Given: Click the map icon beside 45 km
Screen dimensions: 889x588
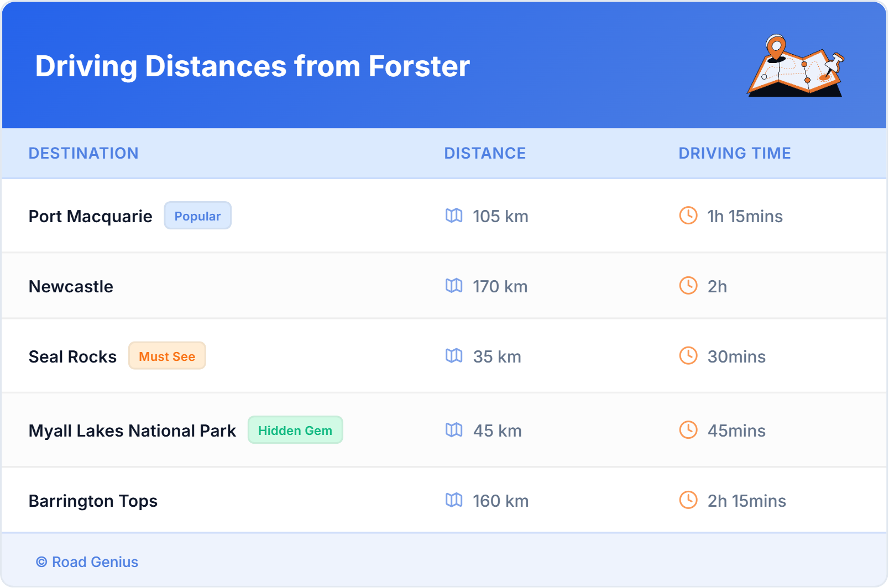Looking at the screenshot, I should (x=454, y=430).
